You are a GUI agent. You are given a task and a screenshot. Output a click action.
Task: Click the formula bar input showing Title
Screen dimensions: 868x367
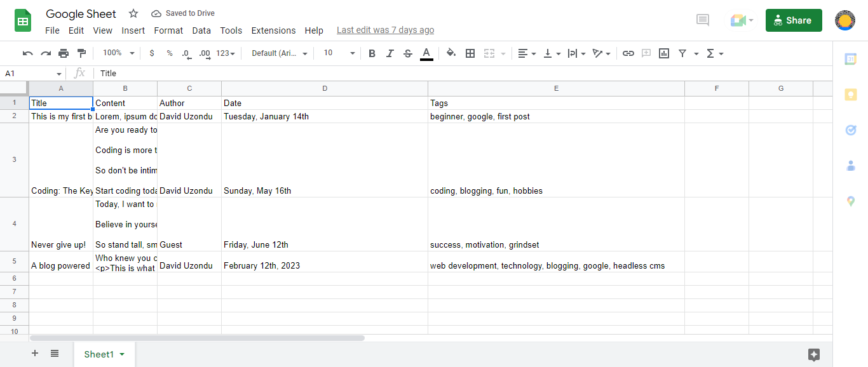381,74
